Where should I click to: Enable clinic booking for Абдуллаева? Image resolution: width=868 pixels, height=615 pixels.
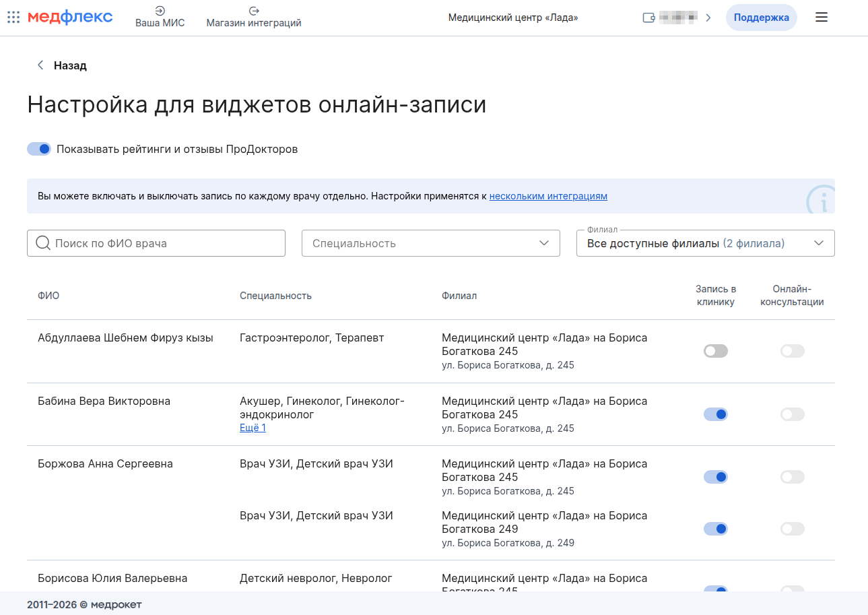pyautogui.click(x=716, y=351)
